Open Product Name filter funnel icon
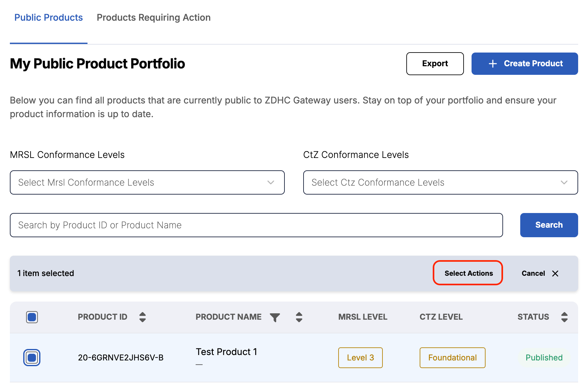588x384 pixels. coord(275,317)
